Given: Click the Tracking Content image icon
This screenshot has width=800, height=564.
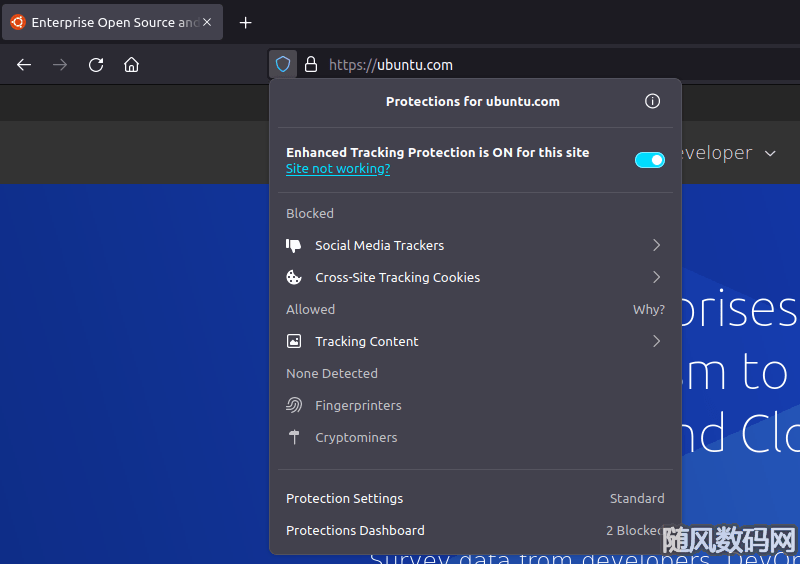Looking at the screenshot, I should (x=294, y=341).
